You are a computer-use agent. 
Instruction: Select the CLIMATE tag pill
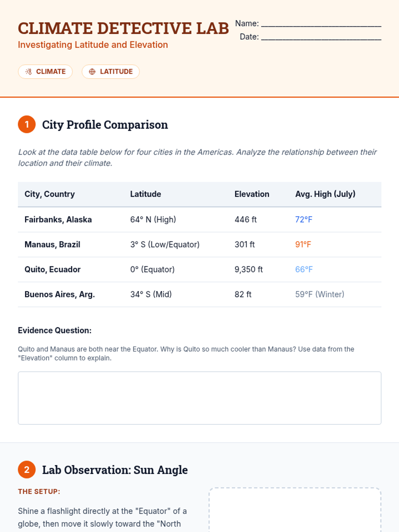coord(45,72)
